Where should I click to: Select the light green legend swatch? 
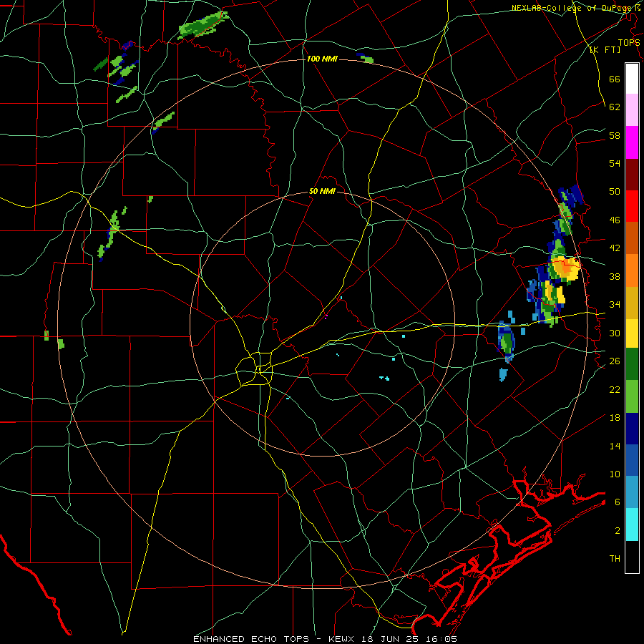(632, 396)
